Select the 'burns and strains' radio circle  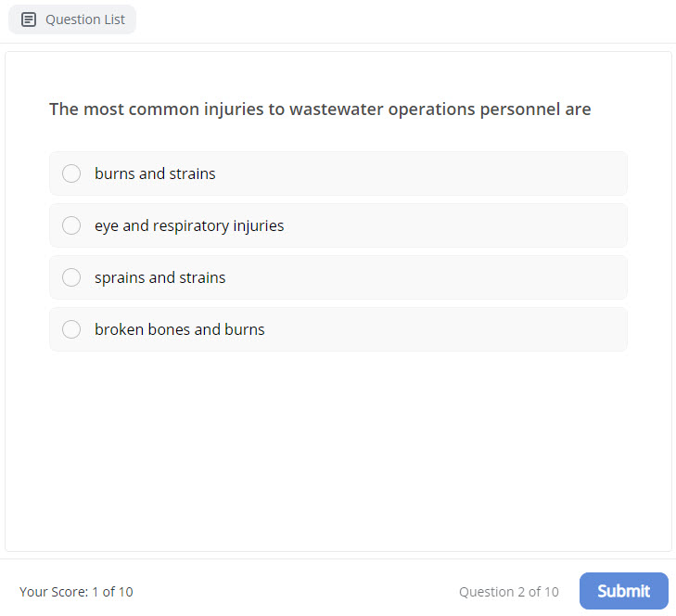click(71, 173)
